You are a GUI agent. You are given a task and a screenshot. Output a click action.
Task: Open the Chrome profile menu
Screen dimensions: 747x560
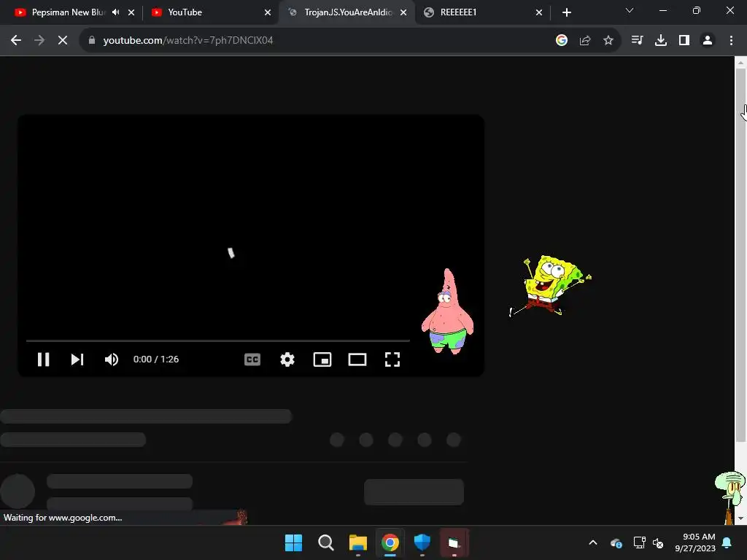click(708, 41)
